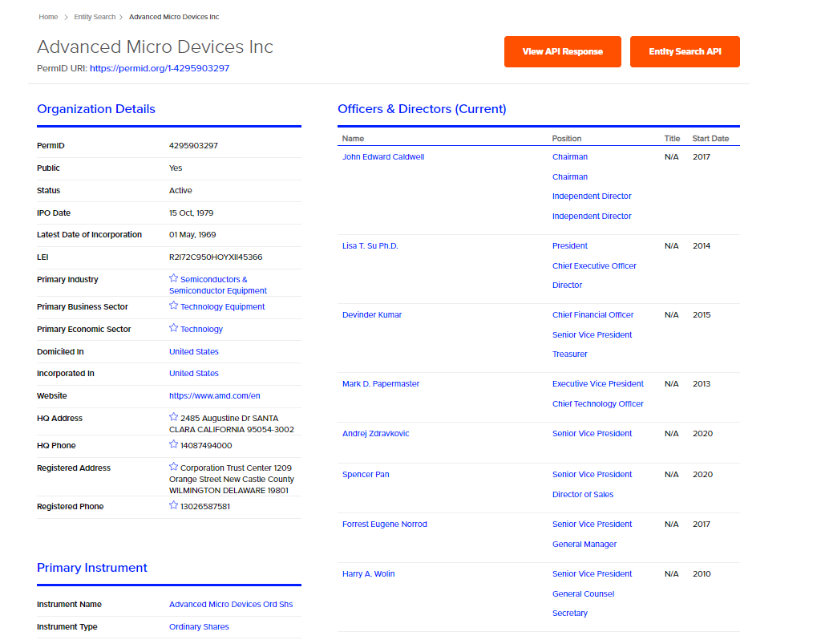Screen dimensions: 817x644
Task: Click star icon next to Registered Address
Action: pyautogui.click(x=173, y=466)
